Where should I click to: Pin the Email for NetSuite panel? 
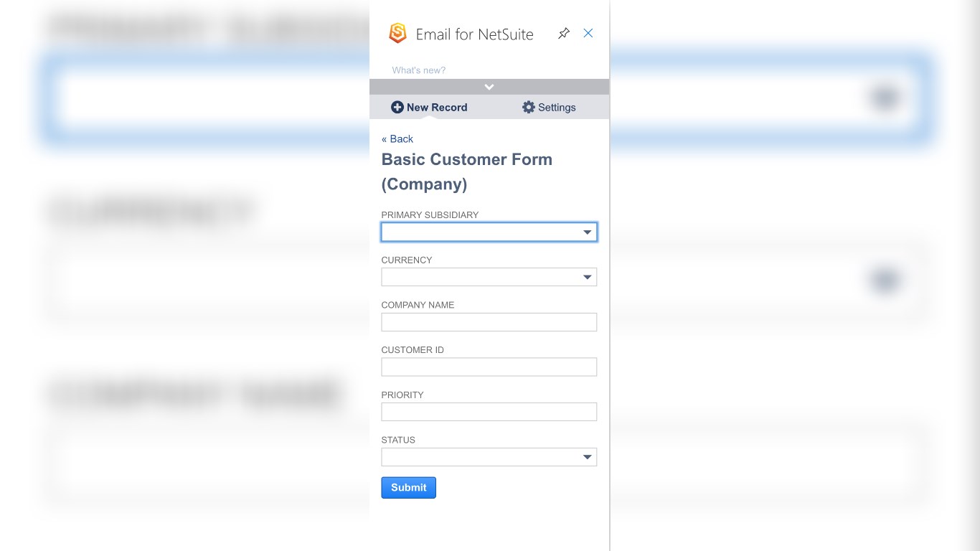point(564,33)
